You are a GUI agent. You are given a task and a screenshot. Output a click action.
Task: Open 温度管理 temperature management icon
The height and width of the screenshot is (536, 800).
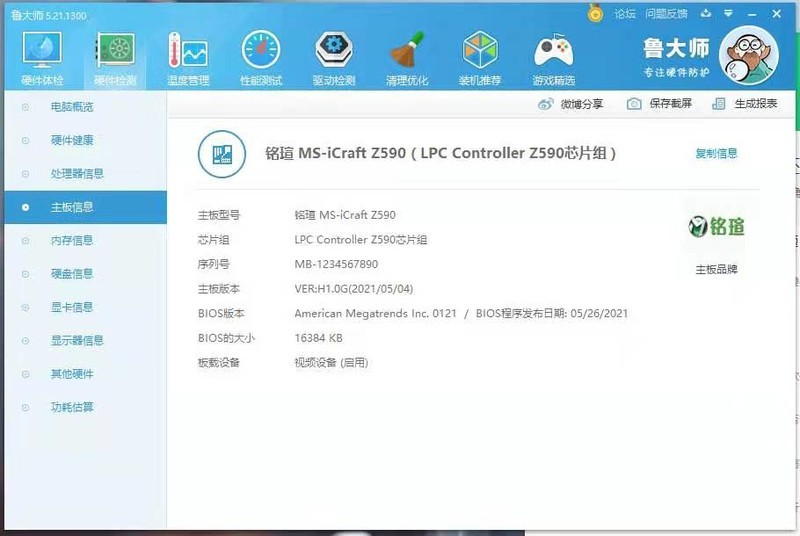tap(188, 58)
